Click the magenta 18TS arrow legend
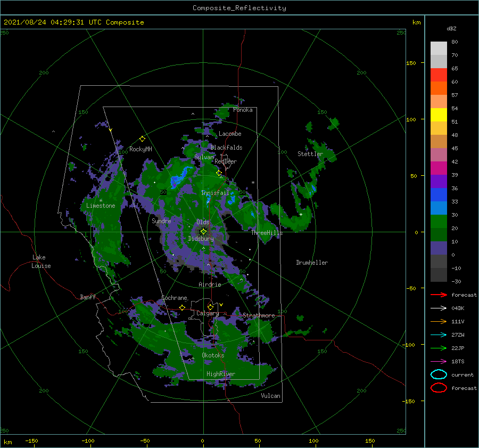 [439, 362]
